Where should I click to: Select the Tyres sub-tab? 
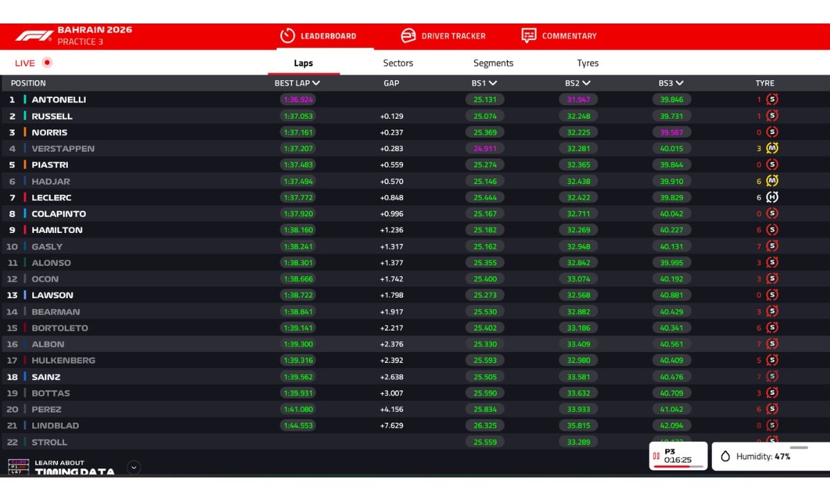[588, 63]
